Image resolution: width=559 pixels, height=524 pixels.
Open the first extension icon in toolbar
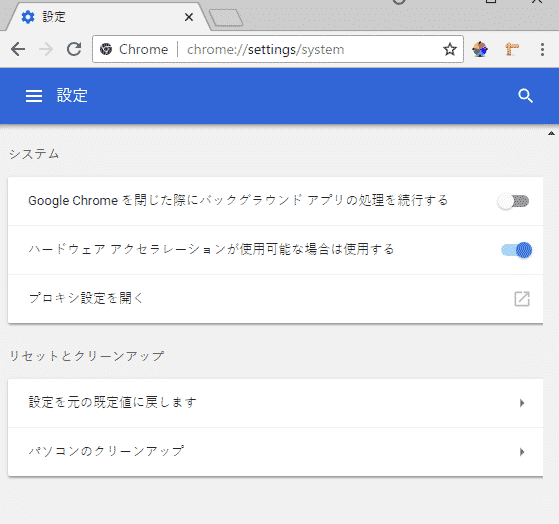[x=480, y=49]
